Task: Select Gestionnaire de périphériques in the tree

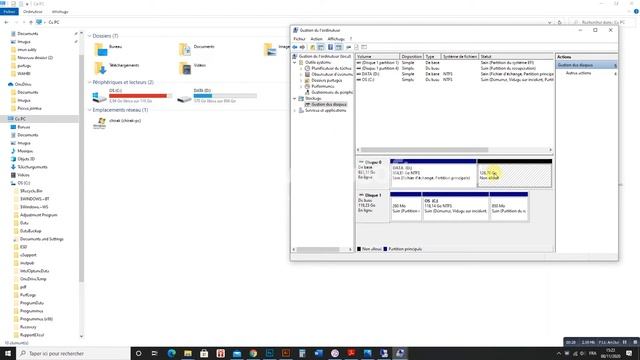Action: pyautogui.click(x=332, y=92)
